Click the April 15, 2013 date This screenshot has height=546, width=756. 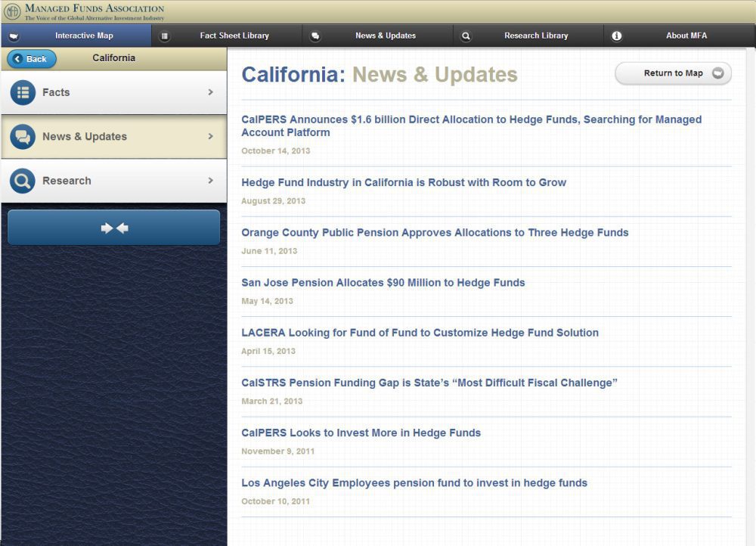(x=268, y=351)
